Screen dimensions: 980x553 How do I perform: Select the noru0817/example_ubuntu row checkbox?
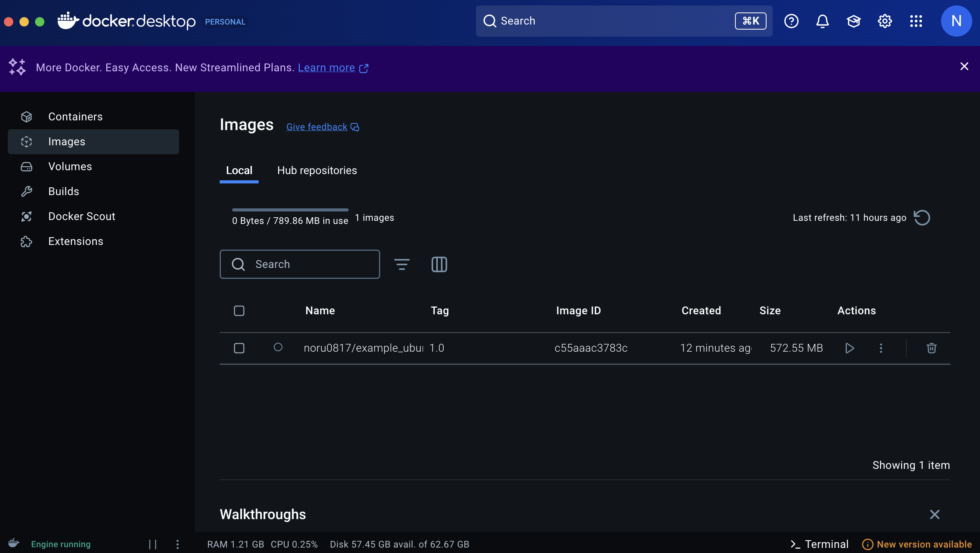239,348
